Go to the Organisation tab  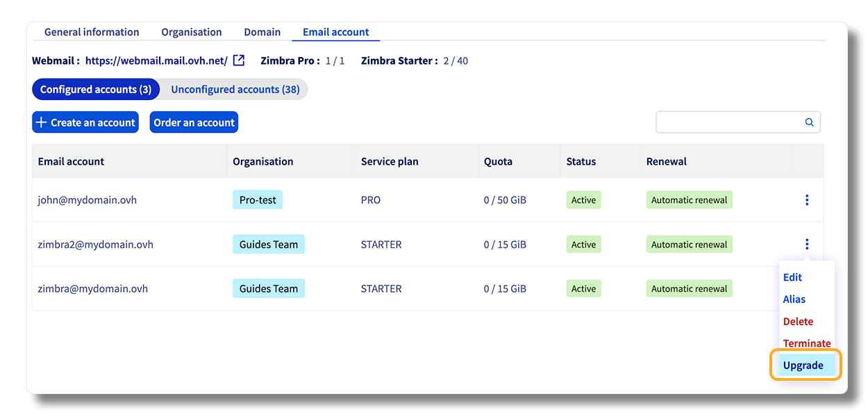point(192,32)
